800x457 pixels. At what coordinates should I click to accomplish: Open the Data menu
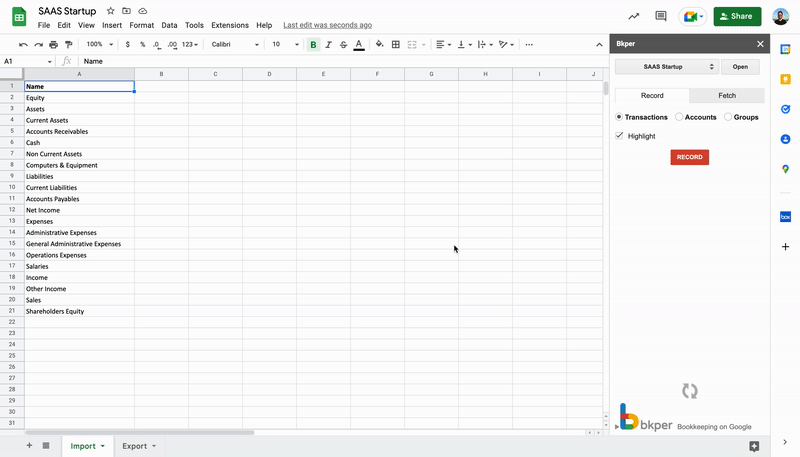[x=169, y=25]
